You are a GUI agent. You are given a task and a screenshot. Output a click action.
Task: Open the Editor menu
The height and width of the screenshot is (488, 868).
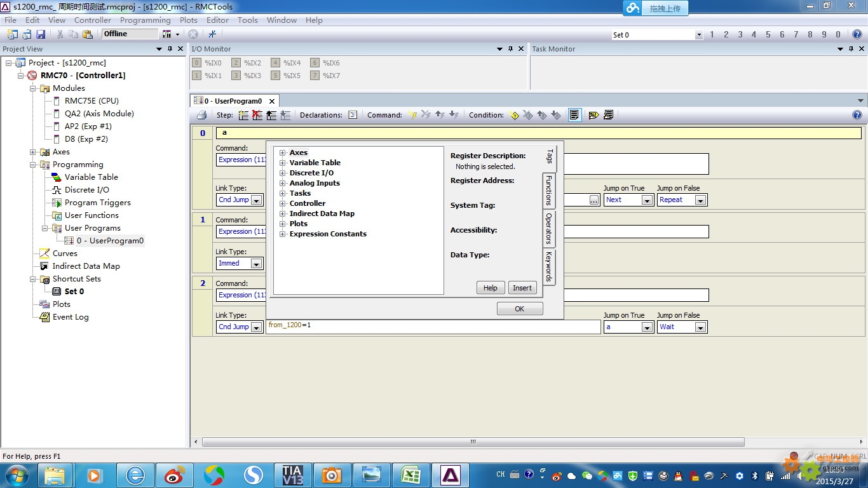tap(218, 20)
